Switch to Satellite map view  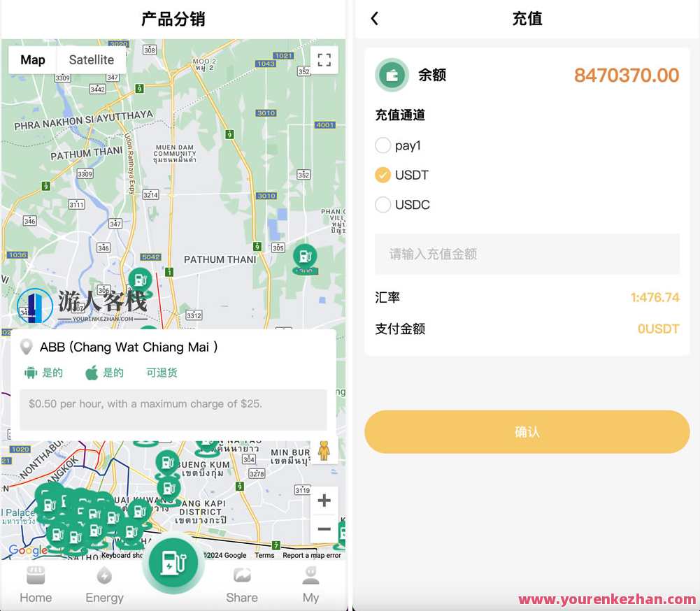pos(91,59)
